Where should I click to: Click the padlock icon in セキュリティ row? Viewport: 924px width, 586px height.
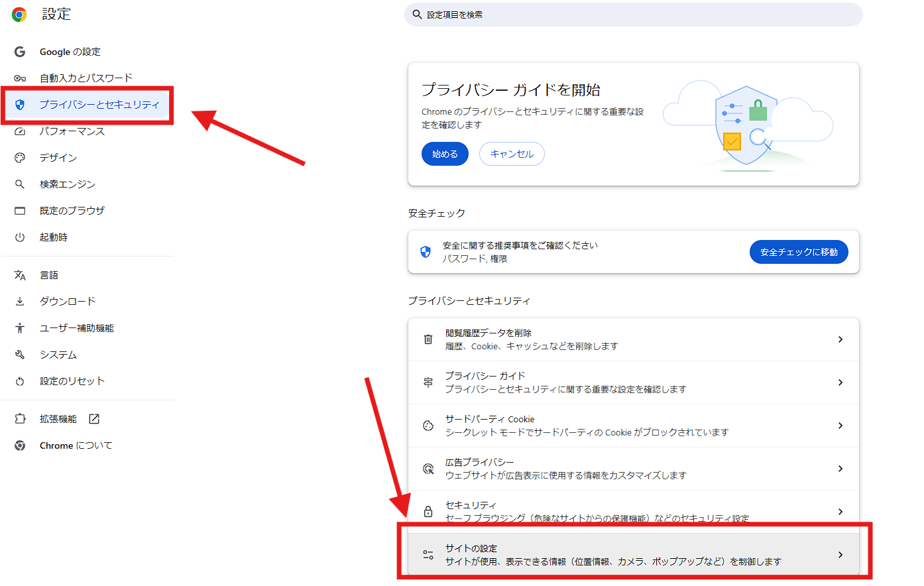point(428,512)
